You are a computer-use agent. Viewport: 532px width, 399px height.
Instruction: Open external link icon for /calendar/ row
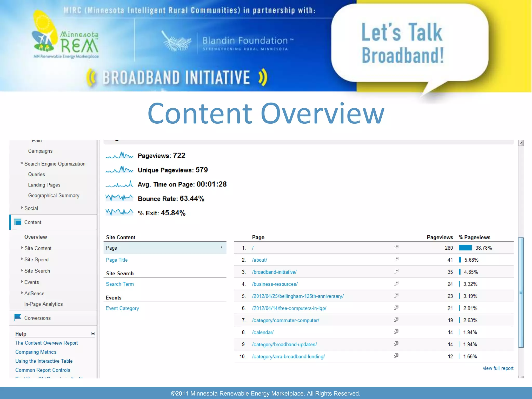tap(396, 332)
